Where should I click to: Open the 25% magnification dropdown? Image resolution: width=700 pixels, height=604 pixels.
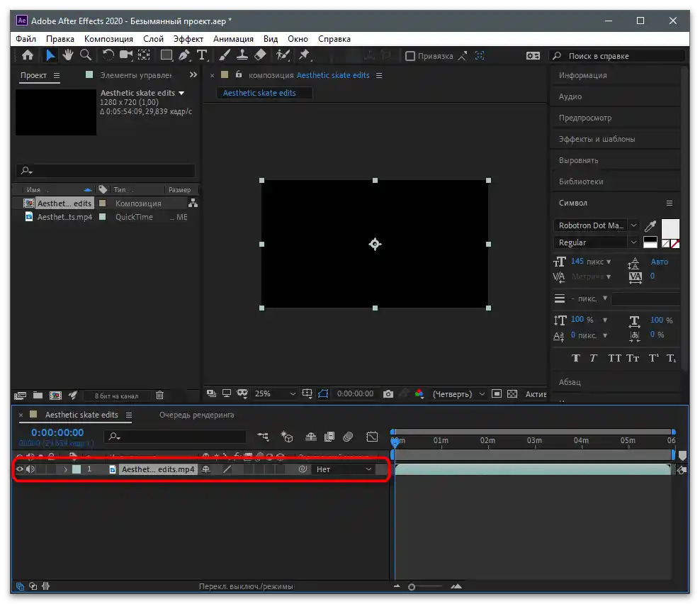[x=275, y=394]
